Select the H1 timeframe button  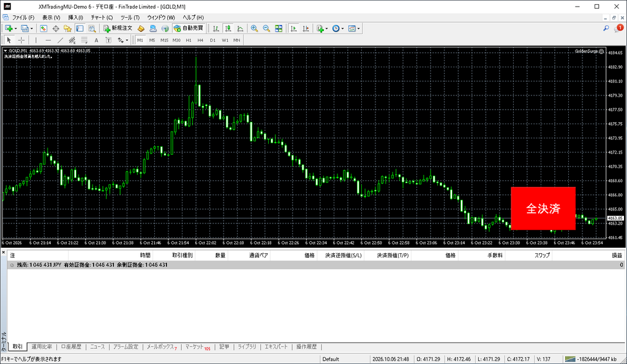click(189, 40)
